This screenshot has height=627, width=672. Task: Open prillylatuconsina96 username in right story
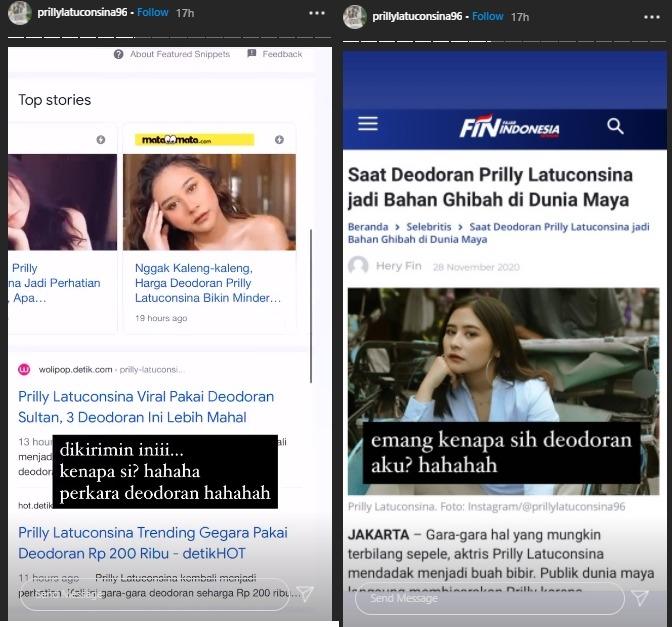[x=417, y=16]
